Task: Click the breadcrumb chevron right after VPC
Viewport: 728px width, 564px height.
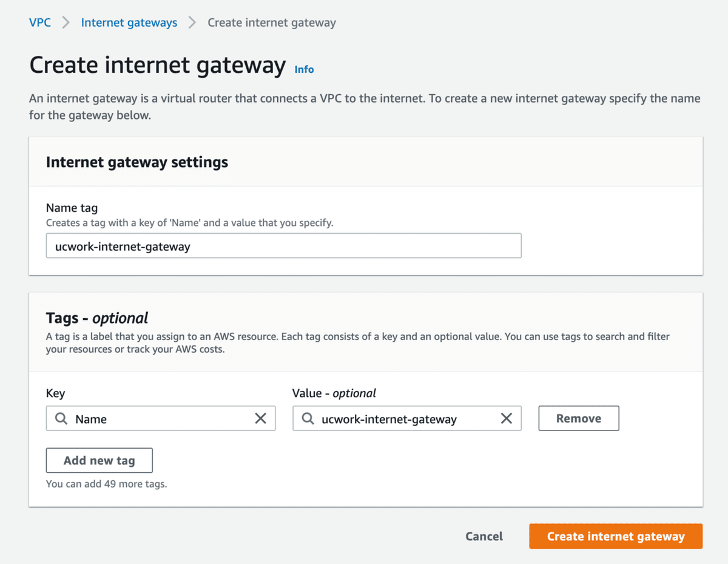Action: [x=66, y=23]
